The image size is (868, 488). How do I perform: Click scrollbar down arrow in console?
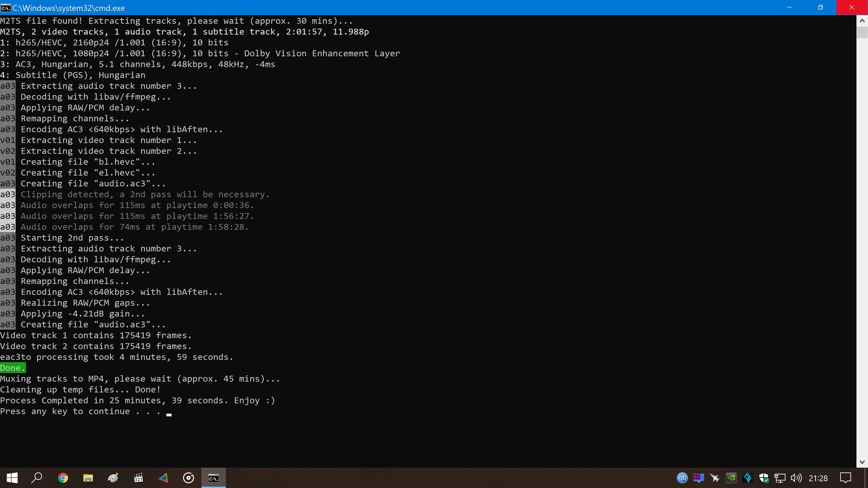coord(862,462)
